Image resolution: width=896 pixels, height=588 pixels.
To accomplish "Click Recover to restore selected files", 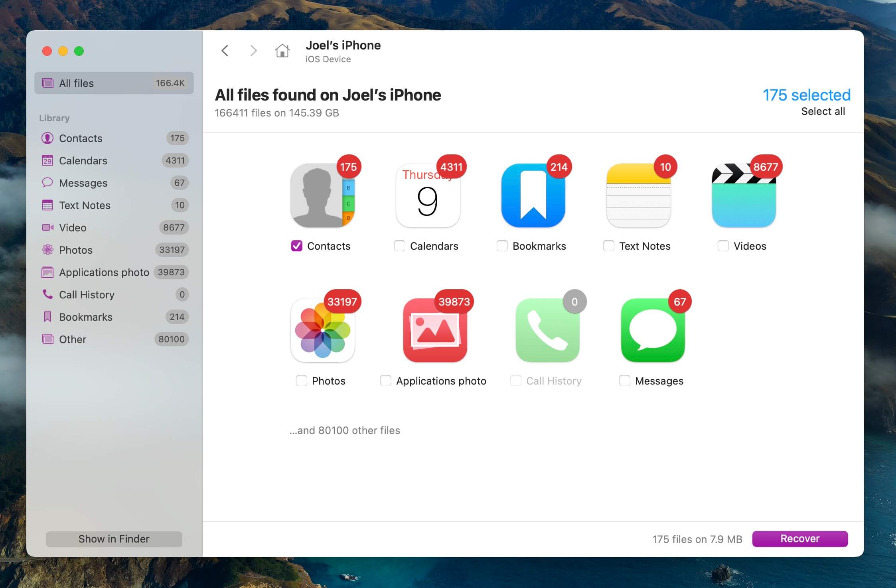I will 799,538.
